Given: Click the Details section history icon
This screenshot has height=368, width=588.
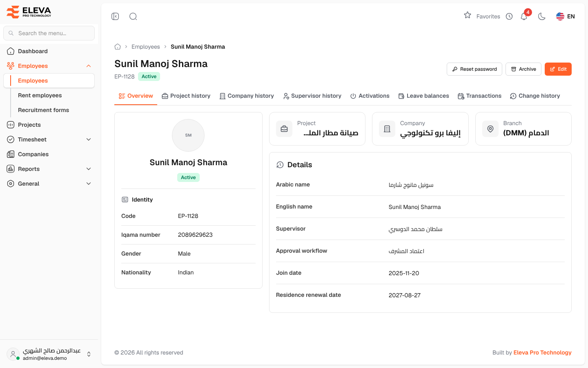Looking at the screenshot, I should pyautogui.click(x=280, y=165).
